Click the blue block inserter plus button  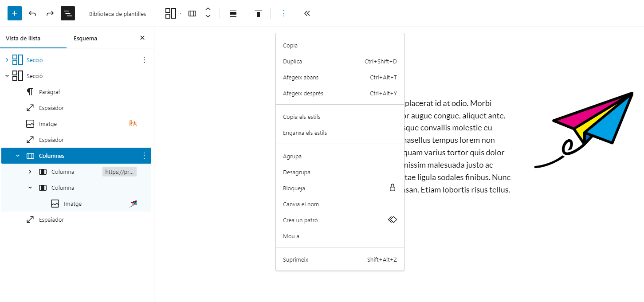click(15, 13)
